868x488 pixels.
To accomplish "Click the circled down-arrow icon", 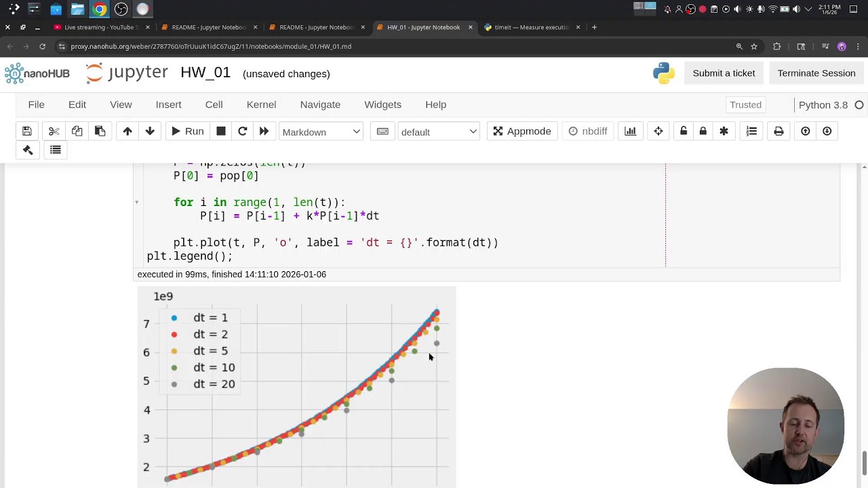I will [827, 131].
